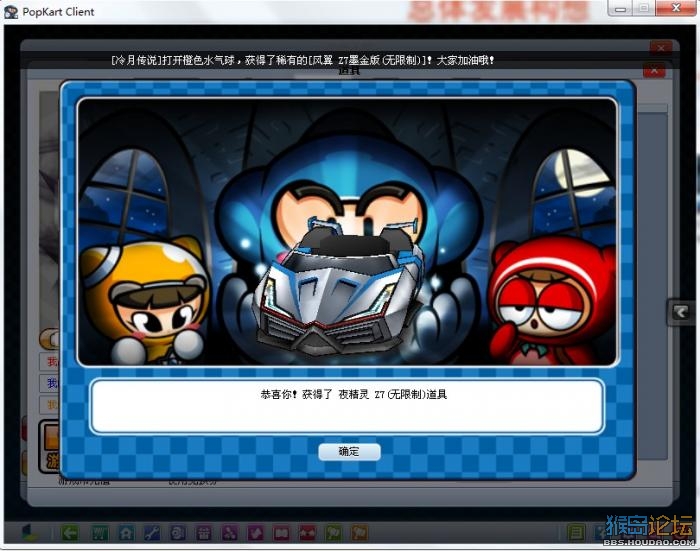Click the green back arrow toolbar icon

point(70,533)
